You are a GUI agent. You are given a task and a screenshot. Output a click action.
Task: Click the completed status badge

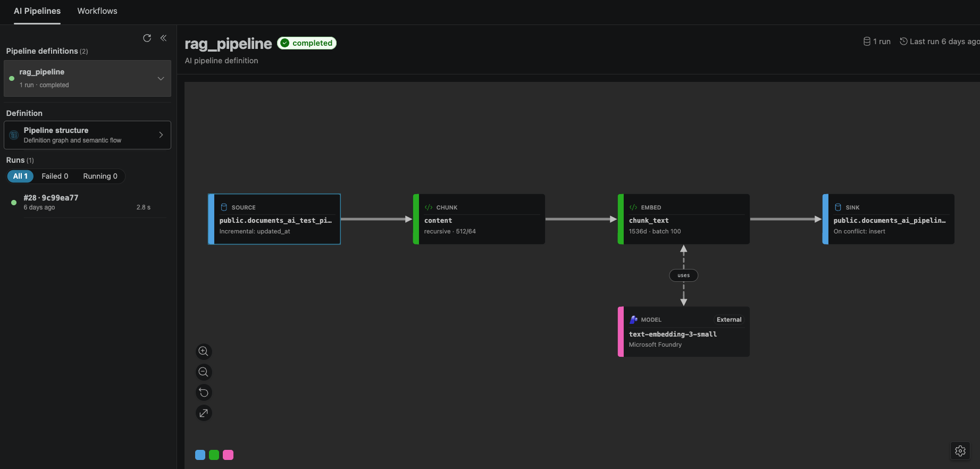(x=307, y=43)
